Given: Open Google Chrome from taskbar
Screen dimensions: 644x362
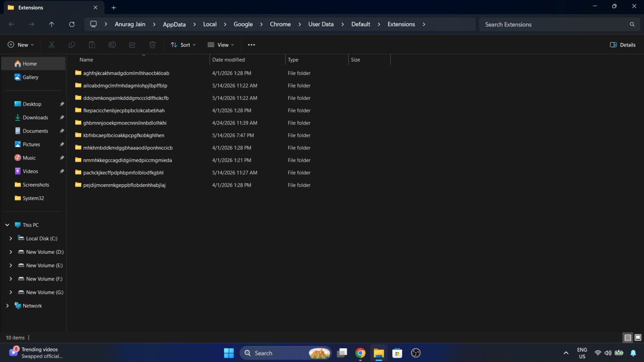Looking at the screenshot, I should click(x=360, y=353).
